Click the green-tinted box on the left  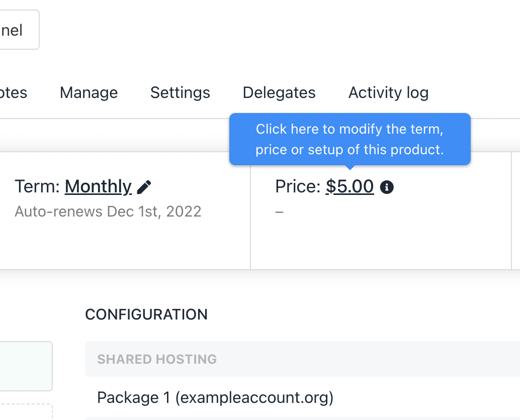25,366
